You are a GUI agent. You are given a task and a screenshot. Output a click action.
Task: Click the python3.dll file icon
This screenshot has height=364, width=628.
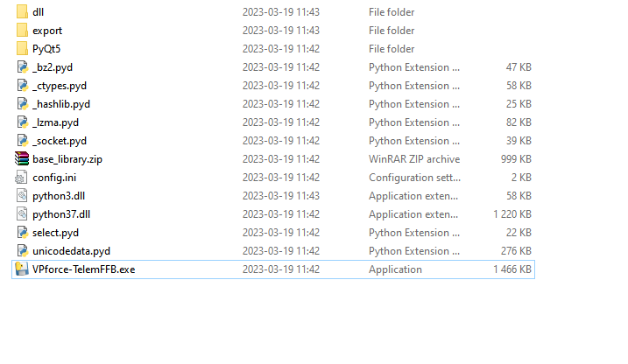(x=22, y=196)
